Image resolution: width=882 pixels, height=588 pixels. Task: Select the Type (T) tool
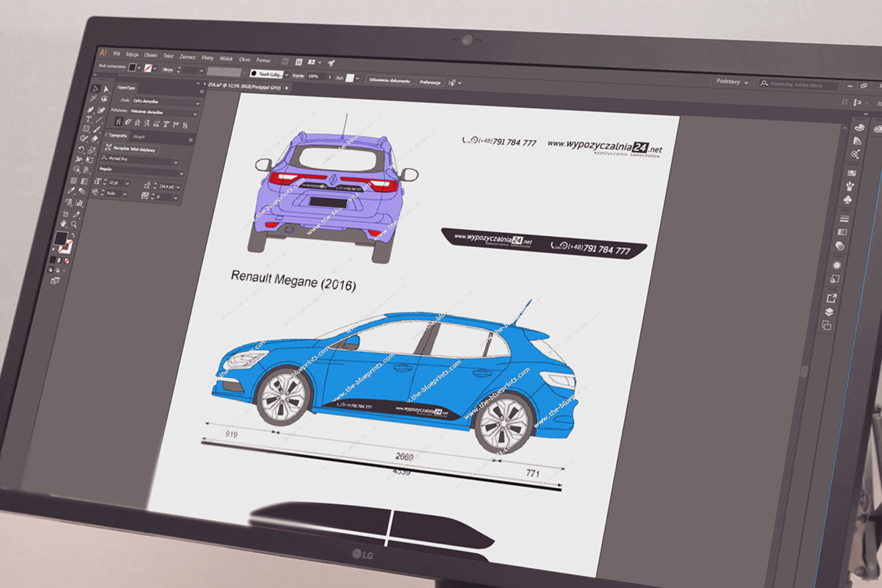coord(89,119)
